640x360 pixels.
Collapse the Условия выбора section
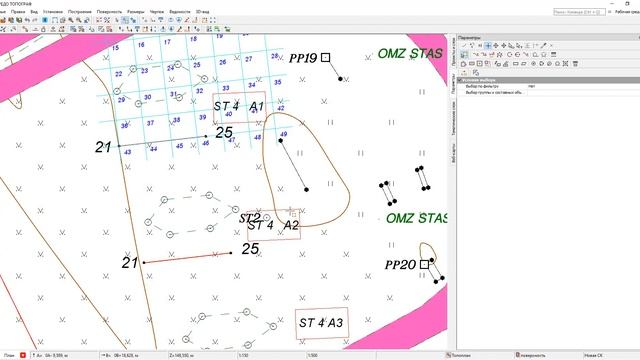click(460, 80)
